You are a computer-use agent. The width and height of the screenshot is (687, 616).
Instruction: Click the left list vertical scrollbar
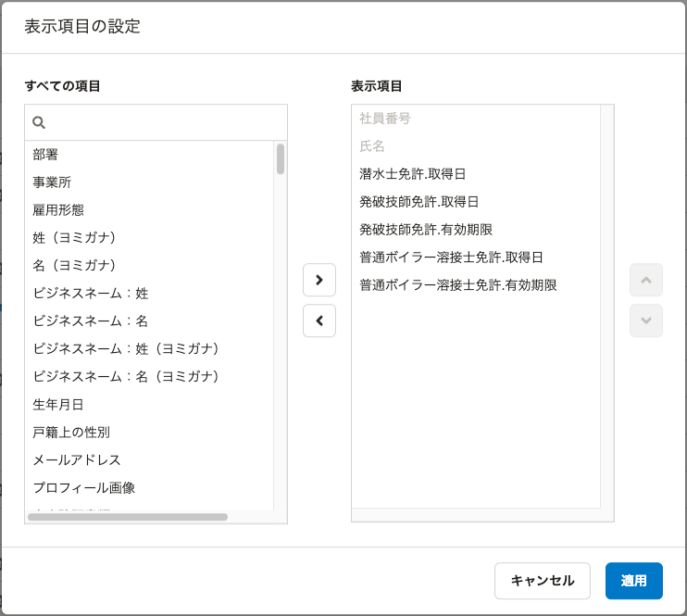coord(280,159)
